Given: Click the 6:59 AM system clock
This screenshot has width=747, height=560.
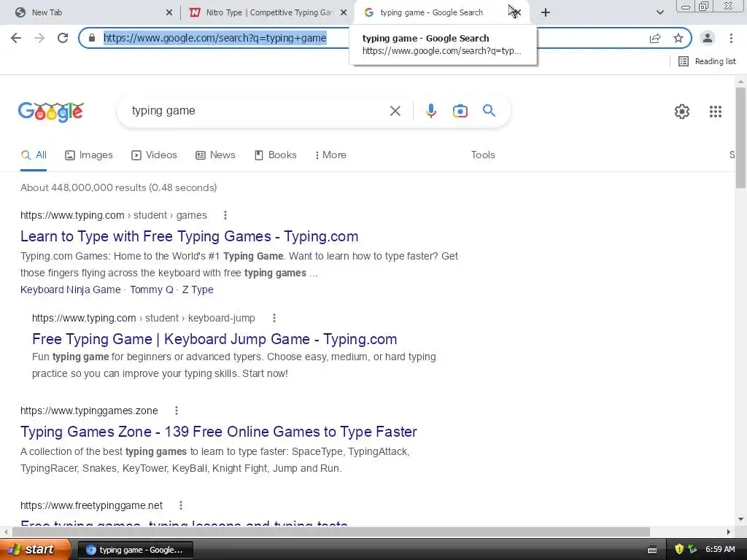Looking at the screenshot, I should point(720,550).
